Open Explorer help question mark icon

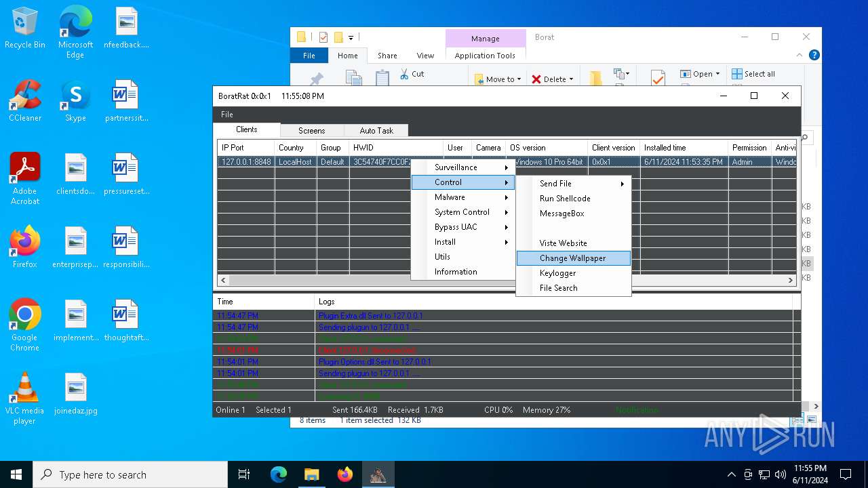click(x=814, y=56)
